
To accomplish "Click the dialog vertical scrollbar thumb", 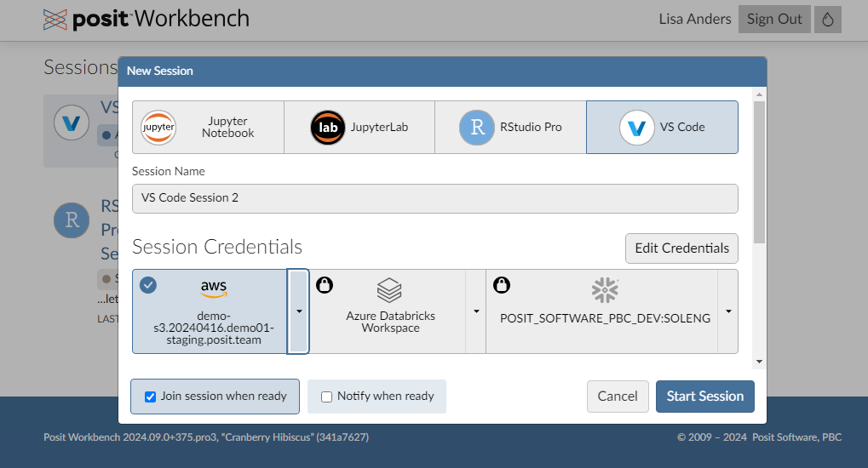I will 760,172.
